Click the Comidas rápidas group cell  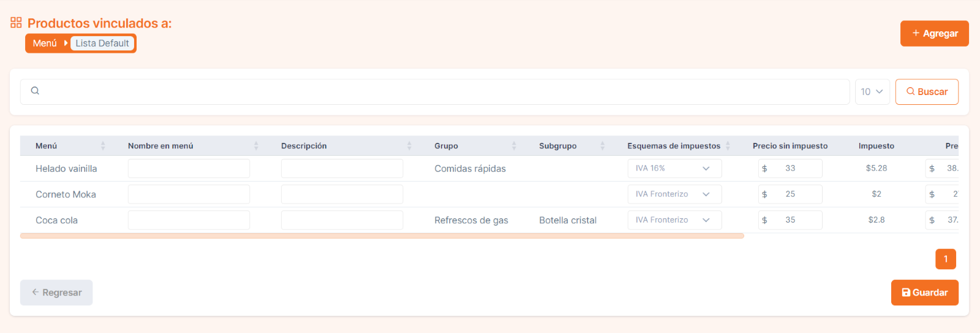470,169
